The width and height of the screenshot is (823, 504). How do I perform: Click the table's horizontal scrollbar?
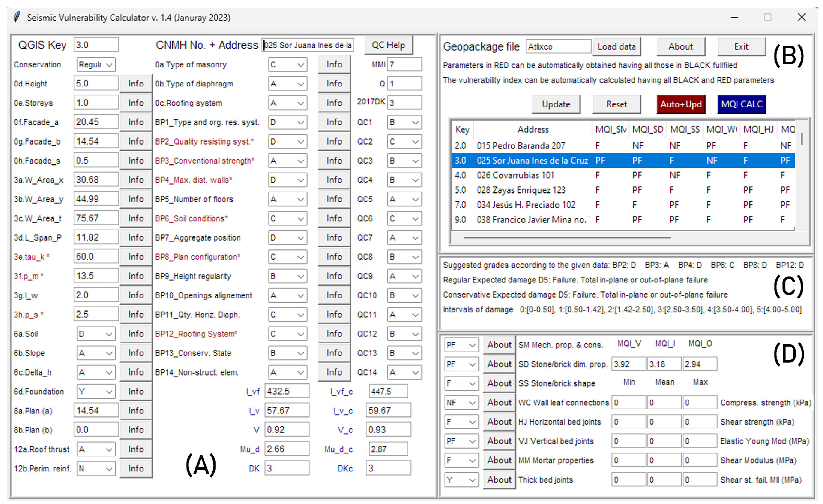coord(567,238)
